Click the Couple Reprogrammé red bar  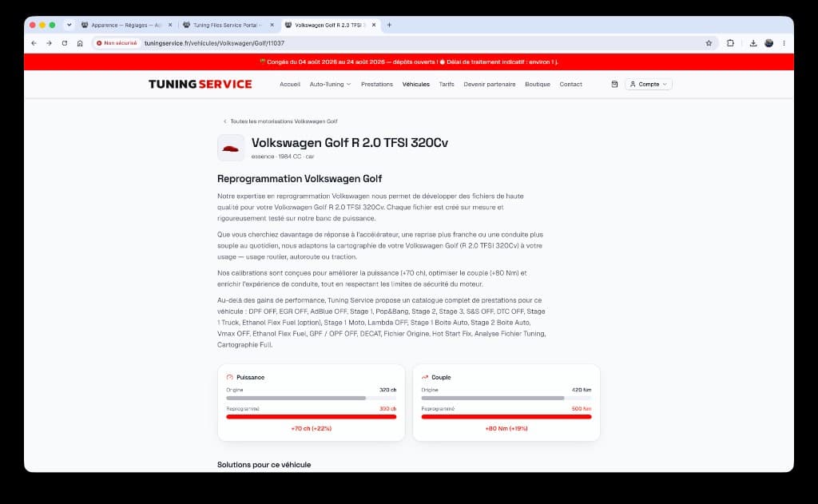click(x=506, y=417)
